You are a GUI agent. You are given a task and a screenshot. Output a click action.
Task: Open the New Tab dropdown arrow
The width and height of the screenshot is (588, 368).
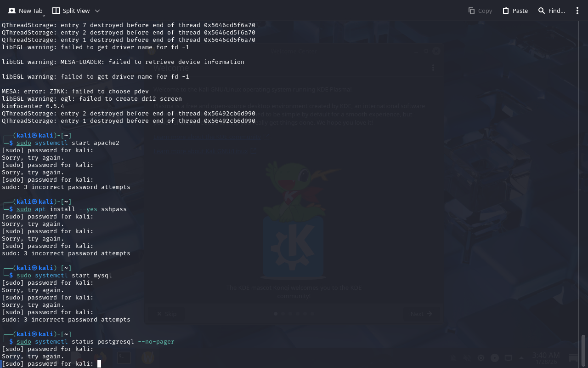(x=44, y=15)
